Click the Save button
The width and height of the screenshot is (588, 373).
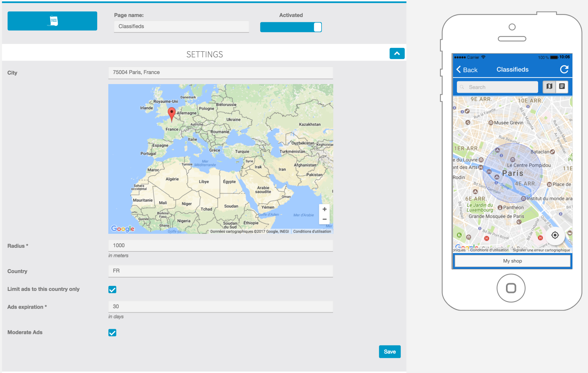point(389,352)
